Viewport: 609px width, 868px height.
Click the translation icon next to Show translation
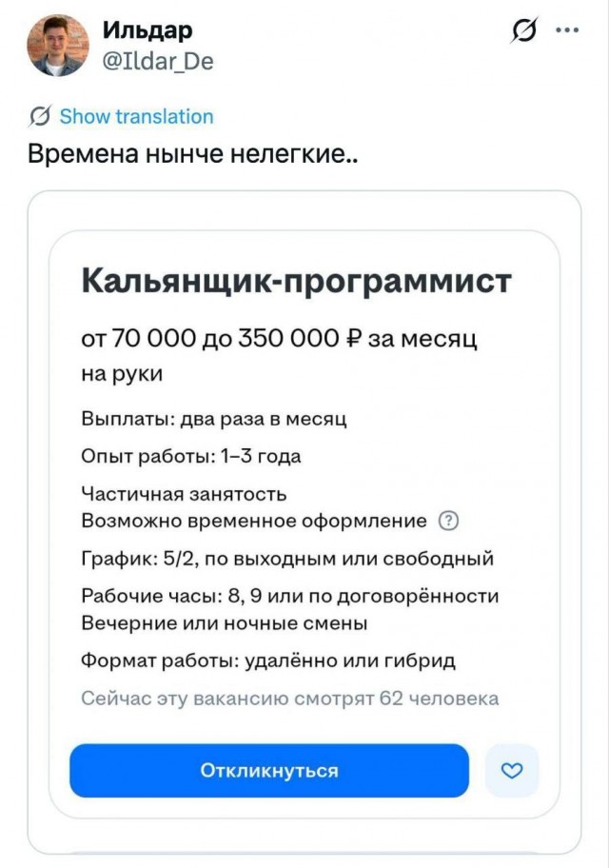point(38,117)
